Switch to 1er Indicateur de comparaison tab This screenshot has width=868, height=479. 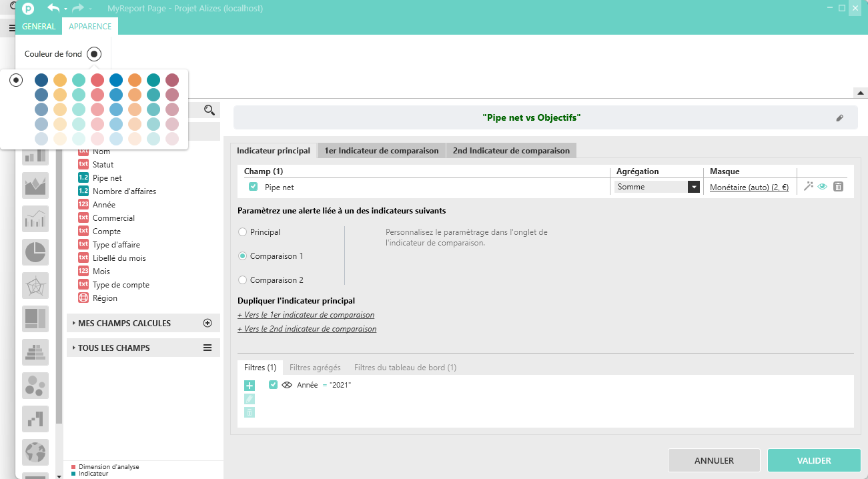tap(382, 151)
